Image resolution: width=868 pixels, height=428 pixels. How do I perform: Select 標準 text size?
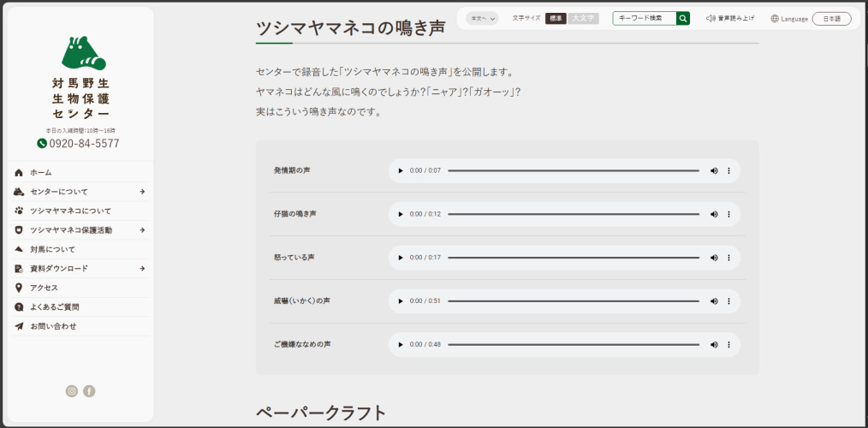point(556,18)
